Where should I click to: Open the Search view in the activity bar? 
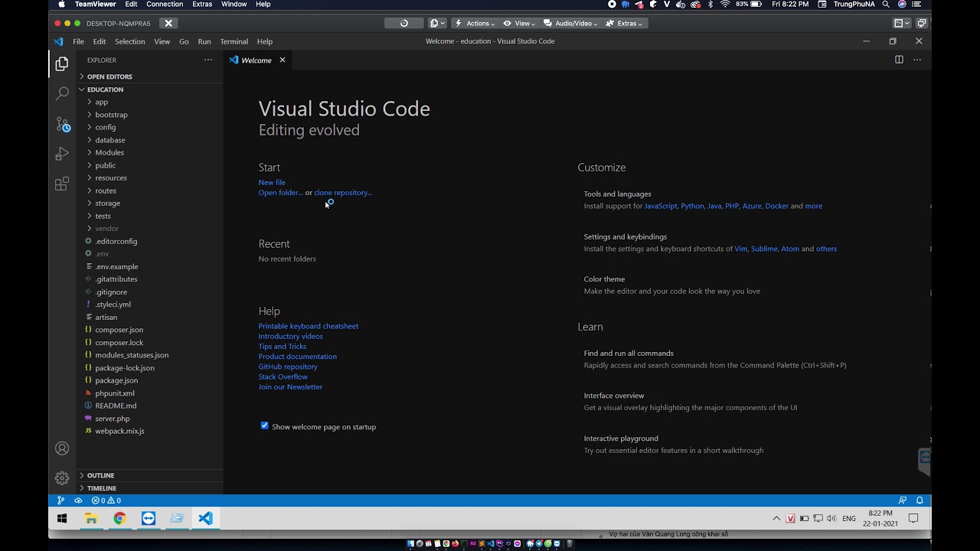[62, 93]
